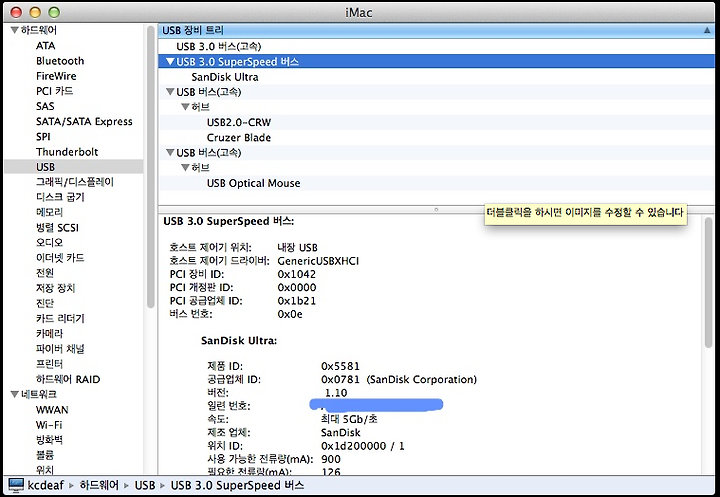
Task: Open SATA/SATA Express category
Action: (x=84, y=121)
